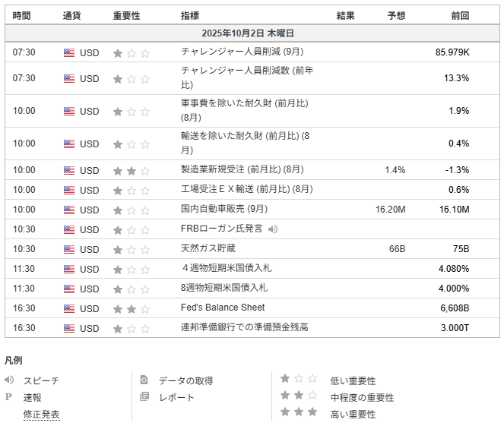Click the 時間 column header
This screenshot has height=426, width=504.
click(x=23, y=15)
